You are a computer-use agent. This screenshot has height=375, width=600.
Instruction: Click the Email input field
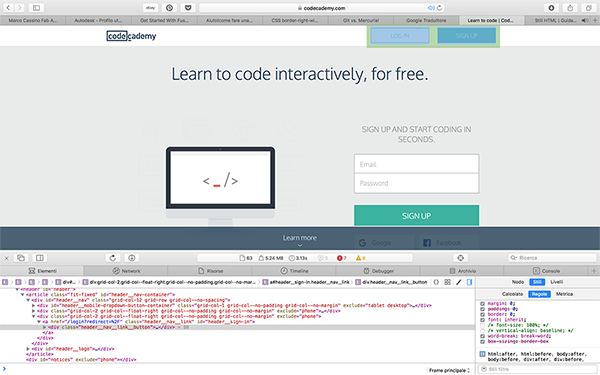coord(416,164)
